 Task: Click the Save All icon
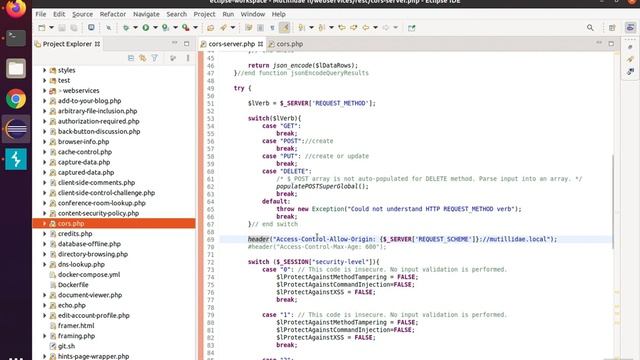pos(74,28)
